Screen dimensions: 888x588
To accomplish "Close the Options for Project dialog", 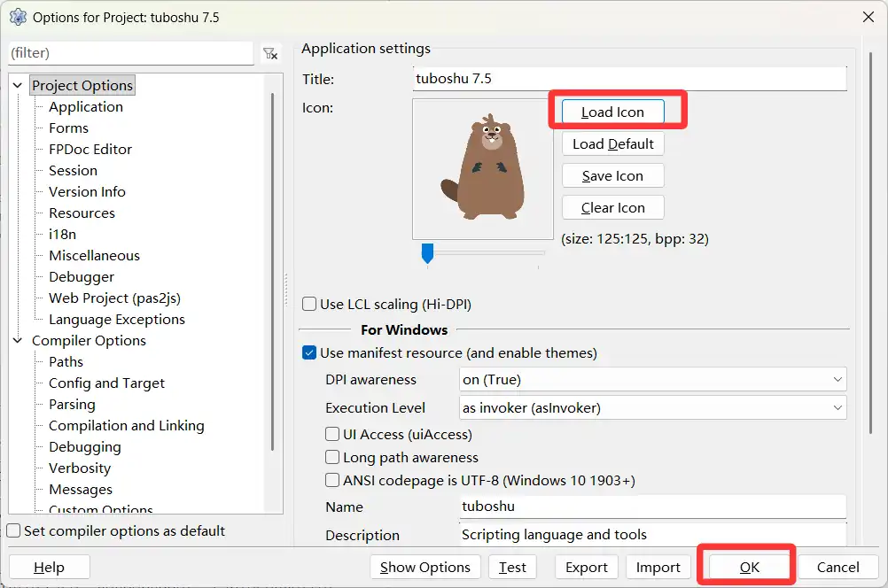I will click(x=869, y=17).
